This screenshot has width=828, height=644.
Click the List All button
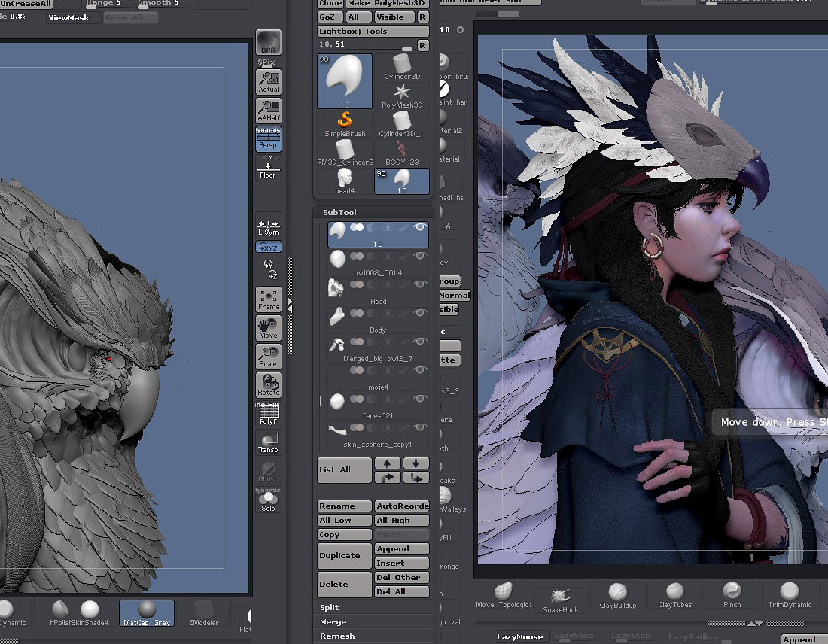point(344,469)
